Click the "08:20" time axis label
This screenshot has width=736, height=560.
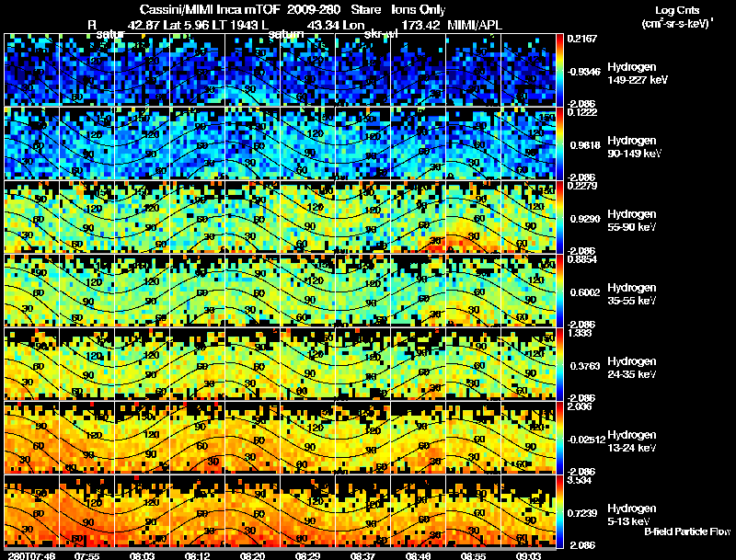[x=252, y=555]
